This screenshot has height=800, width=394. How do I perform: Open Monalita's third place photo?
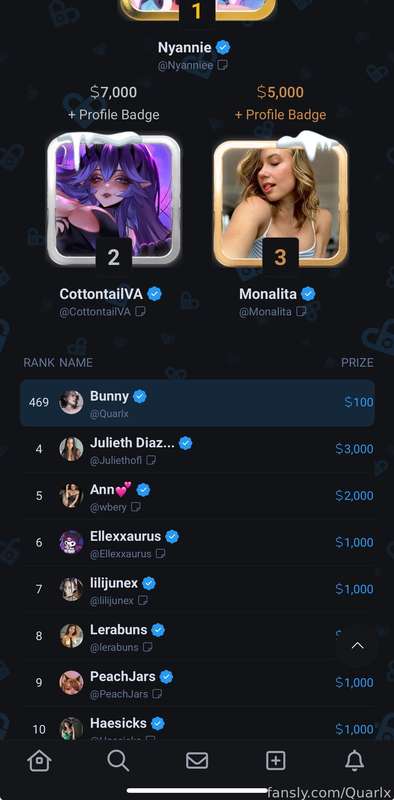(280, 202)
